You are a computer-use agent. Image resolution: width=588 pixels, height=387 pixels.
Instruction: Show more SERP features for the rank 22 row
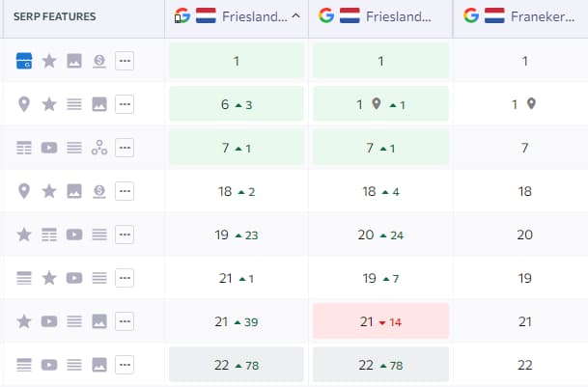tap(125, 365)
